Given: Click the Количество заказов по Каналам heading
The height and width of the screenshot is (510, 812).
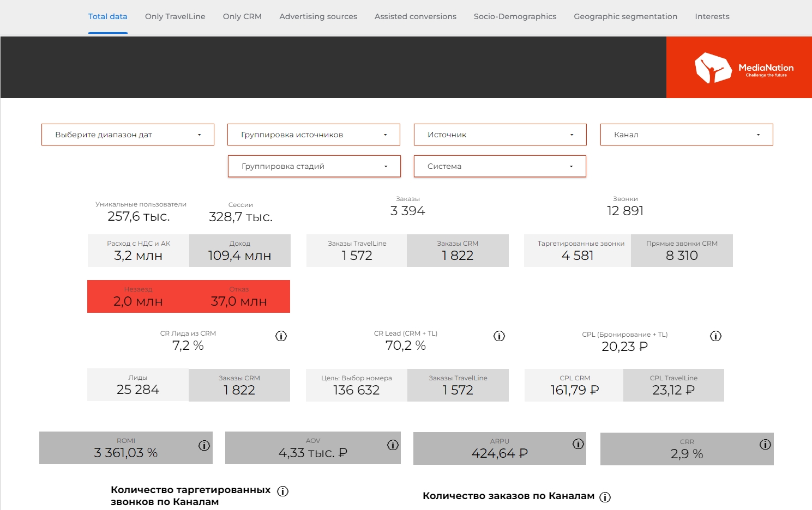Looking at the screenshot, I should click(508, 496).
